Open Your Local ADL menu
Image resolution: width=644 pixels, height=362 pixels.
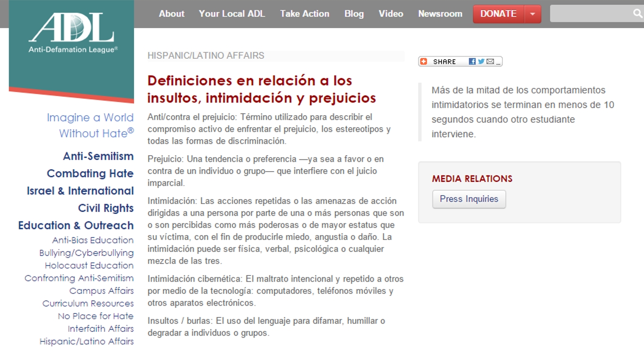click(x=231, y=14)
